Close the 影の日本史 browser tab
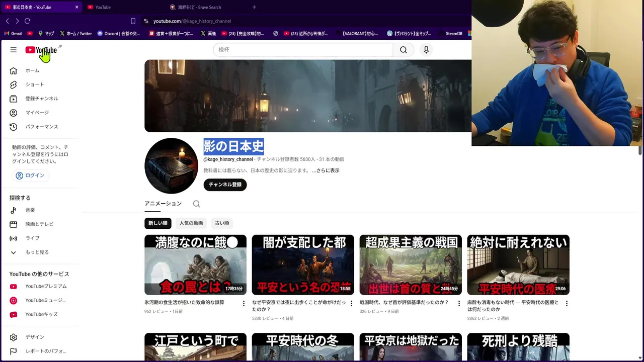The width and height of the screenshot is (644, 362). point(76,7)
